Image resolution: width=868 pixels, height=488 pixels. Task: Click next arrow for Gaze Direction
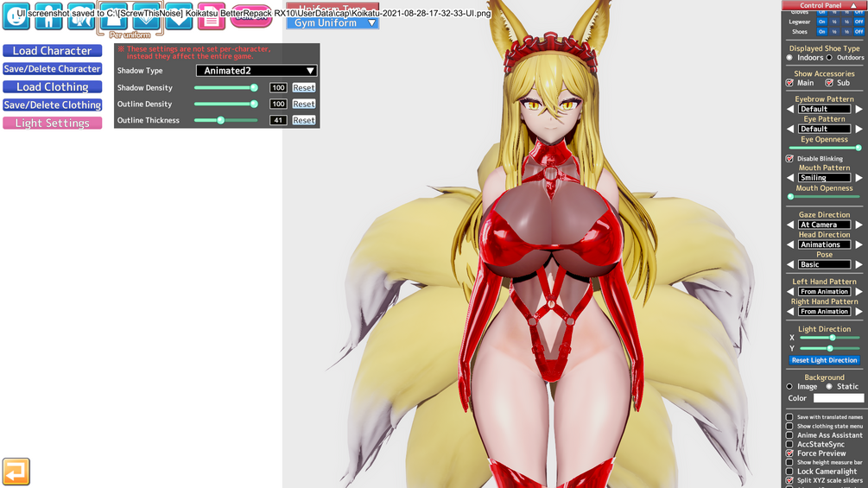(x=858, y=225)
